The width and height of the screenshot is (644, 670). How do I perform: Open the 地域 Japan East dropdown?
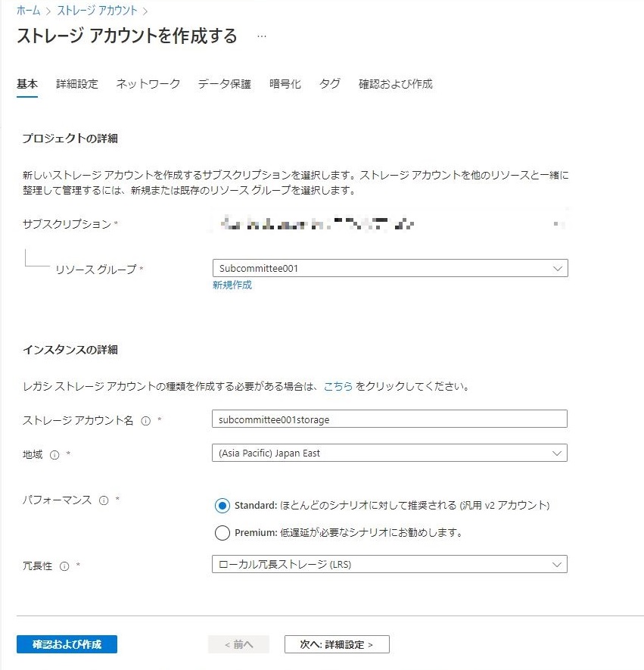click(x=390, y=453)
